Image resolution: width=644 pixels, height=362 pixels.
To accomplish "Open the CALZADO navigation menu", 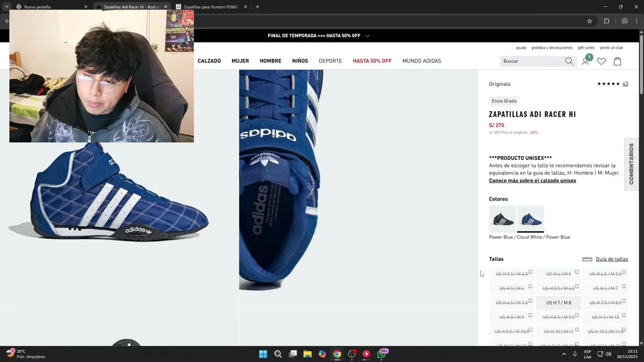I will point(209,61).
